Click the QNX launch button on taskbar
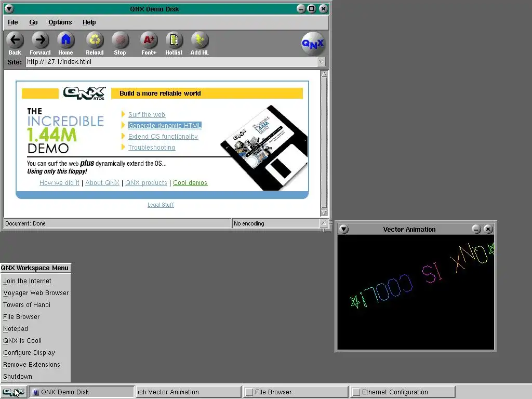This screenshot has height=399, width=532. (x=14, y=392)
